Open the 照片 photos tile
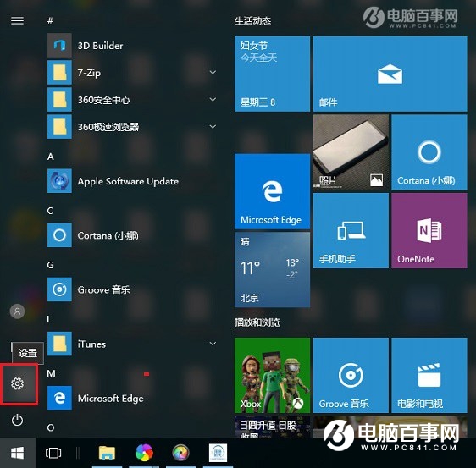 (x=351, y=152)
